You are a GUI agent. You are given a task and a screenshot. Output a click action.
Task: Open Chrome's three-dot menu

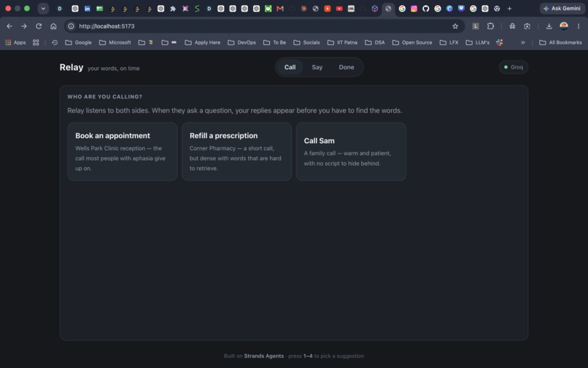pyautogui.click(x=579, y=26)
